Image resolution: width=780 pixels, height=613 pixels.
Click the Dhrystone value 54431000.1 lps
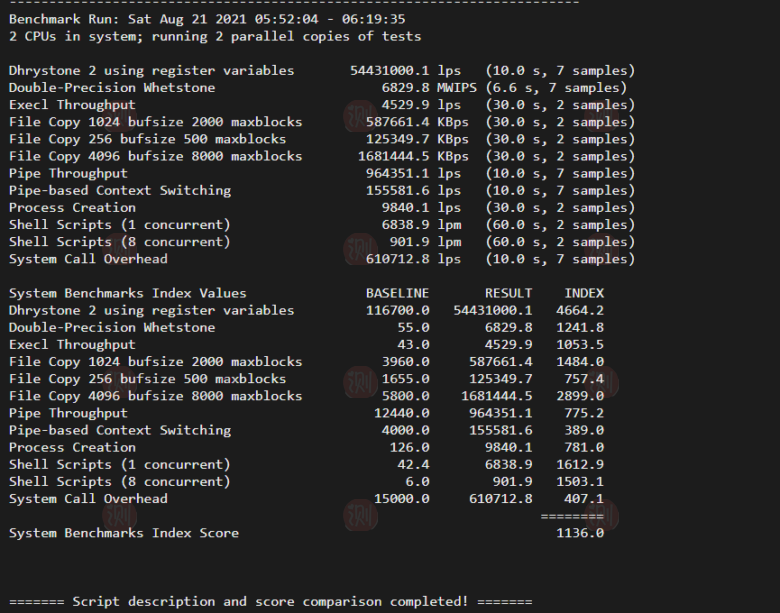point(405,71)
